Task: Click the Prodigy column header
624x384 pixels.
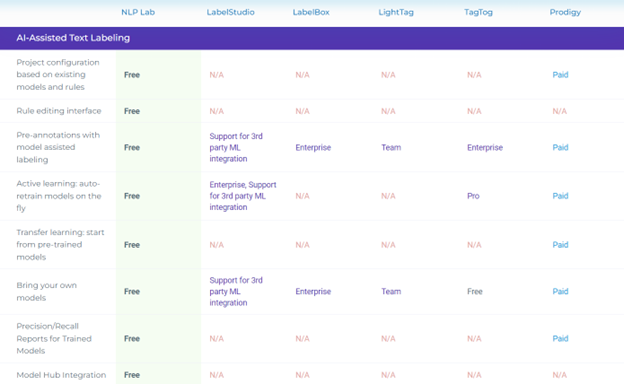Action: (565, 12)
